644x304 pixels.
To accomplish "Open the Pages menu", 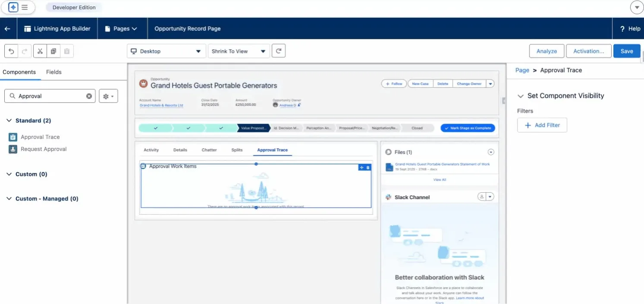I will click(121, 28).
